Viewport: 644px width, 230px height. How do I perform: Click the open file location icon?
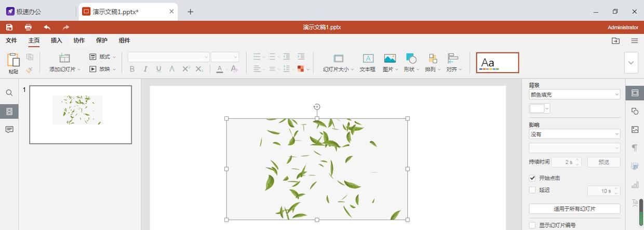pyautogui.click(x=615, y=41)
